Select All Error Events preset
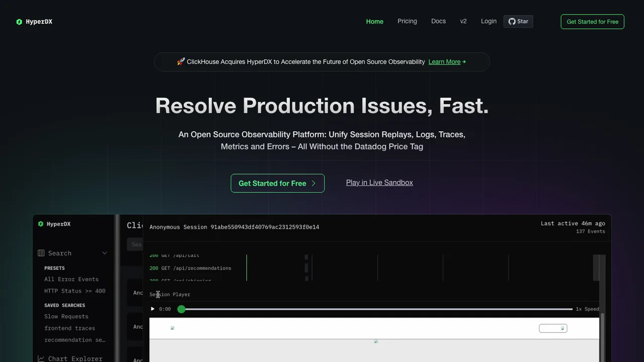 [71, 279]
